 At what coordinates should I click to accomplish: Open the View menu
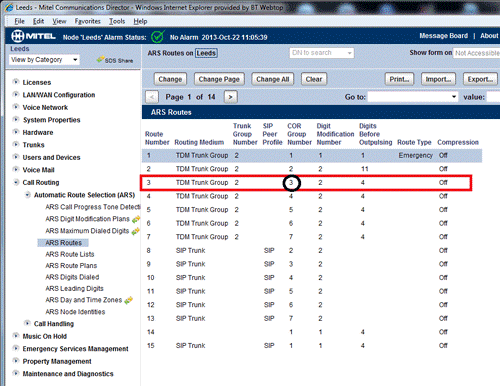[59, 21]
